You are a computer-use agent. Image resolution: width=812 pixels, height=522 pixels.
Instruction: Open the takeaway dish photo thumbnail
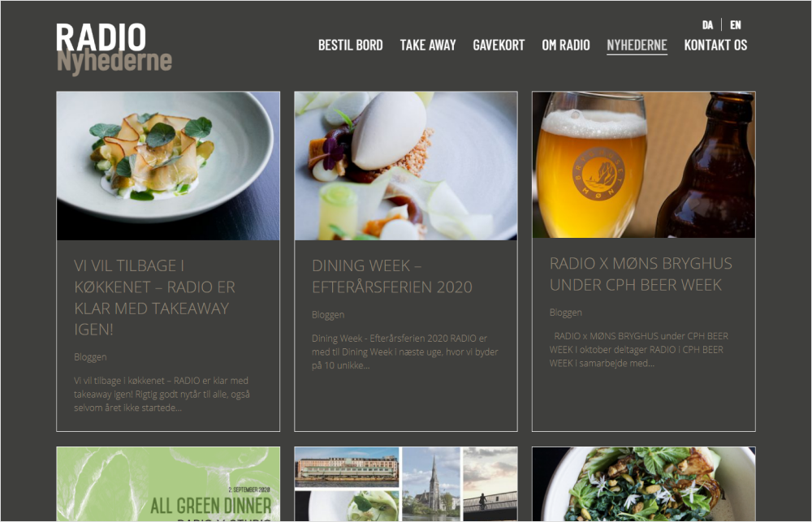click(168, 166)
